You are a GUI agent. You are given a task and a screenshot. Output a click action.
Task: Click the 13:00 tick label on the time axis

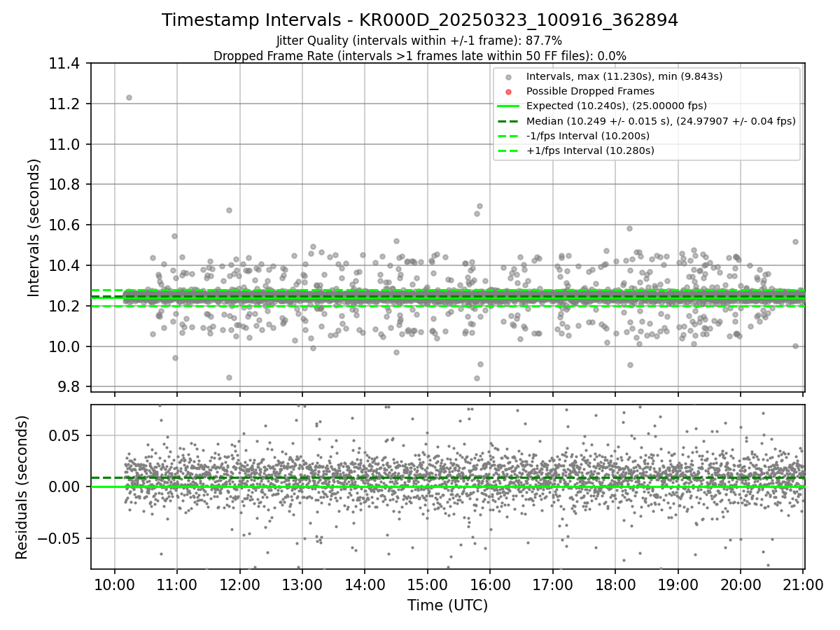click(x=302, y=584)
